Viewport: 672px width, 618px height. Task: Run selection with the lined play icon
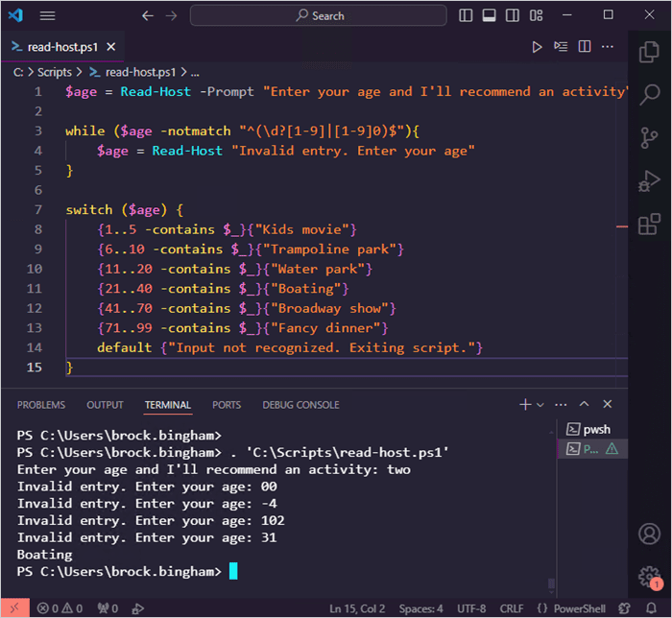pos(561,46)
